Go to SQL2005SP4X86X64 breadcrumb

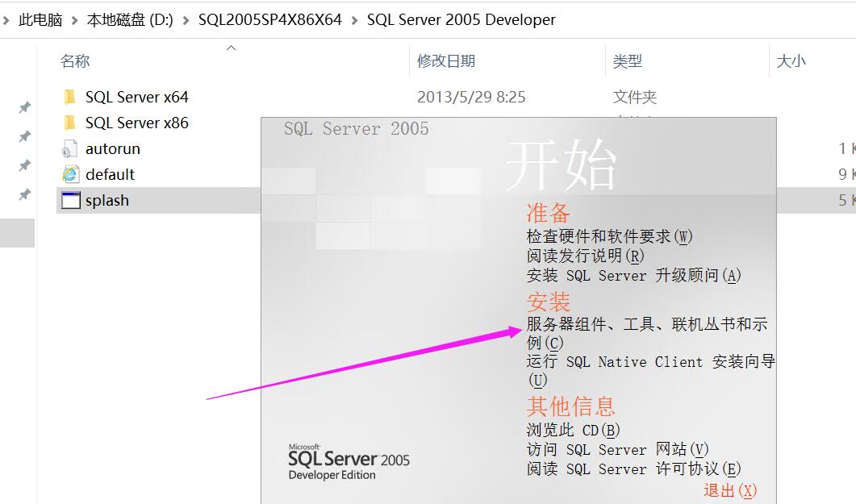(269, 20)
